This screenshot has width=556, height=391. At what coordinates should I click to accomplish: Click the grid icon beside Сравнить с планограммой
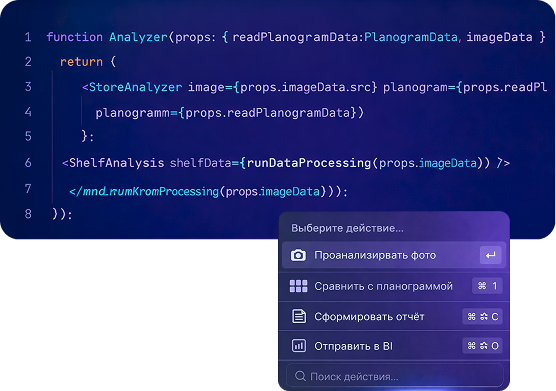(x=298, y=286)
